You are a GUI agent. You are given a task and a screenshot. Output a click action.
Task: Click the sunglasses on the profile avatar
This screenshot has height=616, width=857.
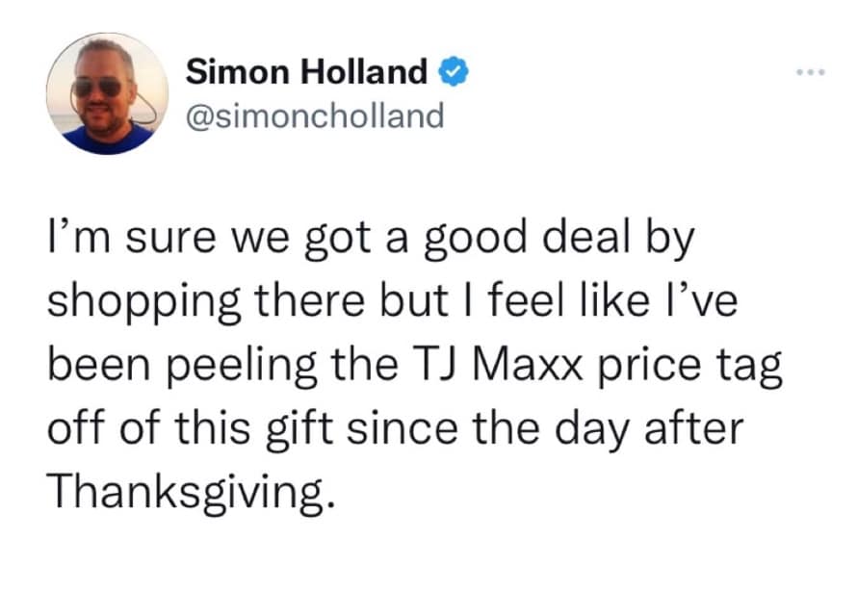click(x=97, y=88)
